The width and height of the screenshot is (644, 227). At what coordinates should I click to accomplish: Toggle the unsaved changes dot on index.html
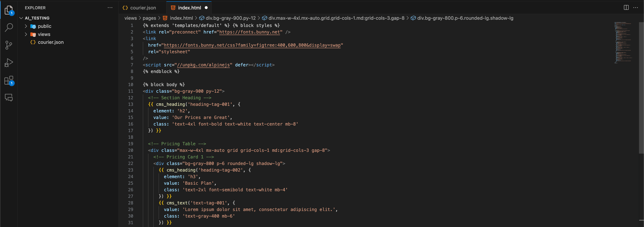pos(206,7)
